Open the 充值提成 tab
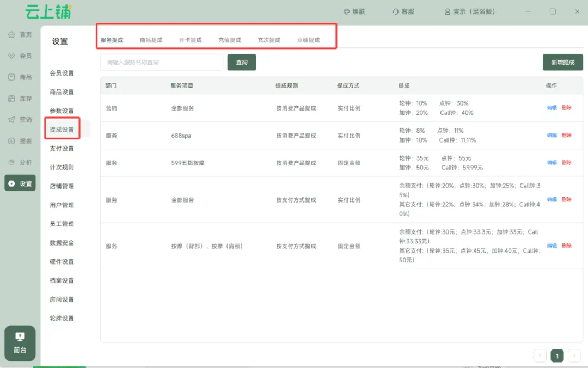Viewport: 588px width, 368px height. pos(229,40)
